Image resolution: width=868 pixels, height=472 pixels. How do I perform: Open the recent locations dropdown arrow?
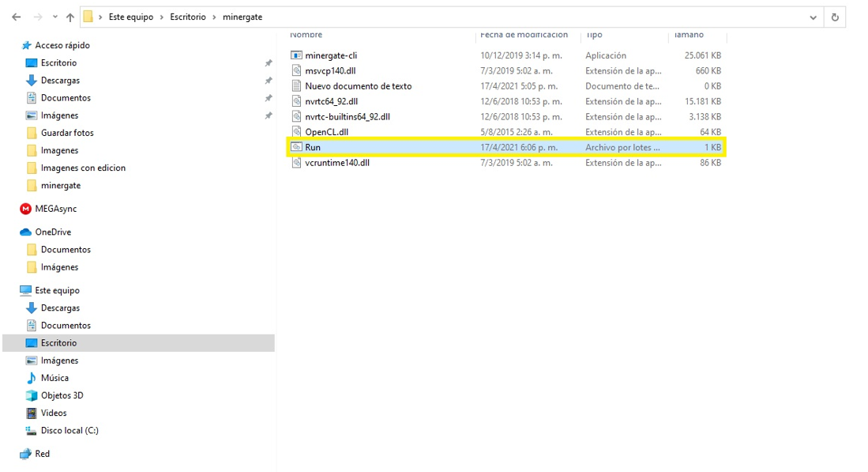[x=54, y=17]
